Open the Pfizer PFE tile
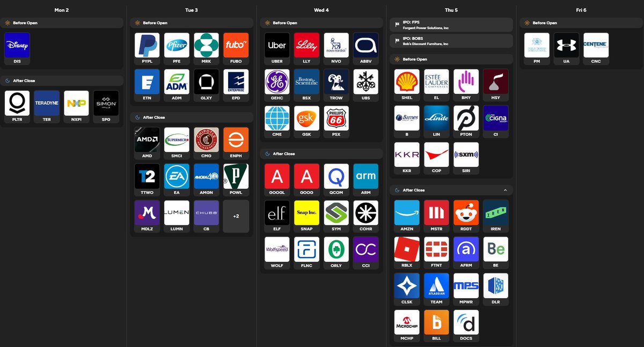 [x=177, y=48]
